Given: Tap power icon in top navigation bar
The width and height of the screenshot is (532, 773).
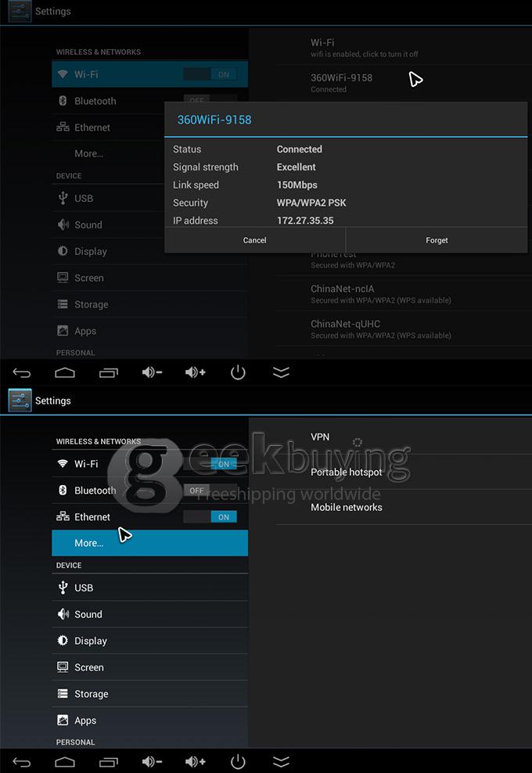Looking at the screenshot, I should point(238,372).
